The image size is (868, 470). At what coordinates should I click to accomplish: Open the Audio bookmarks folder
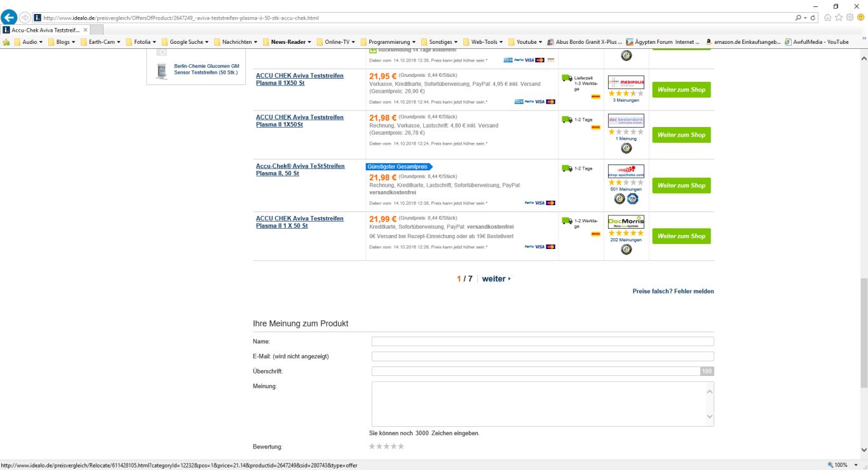pos(28,42)
